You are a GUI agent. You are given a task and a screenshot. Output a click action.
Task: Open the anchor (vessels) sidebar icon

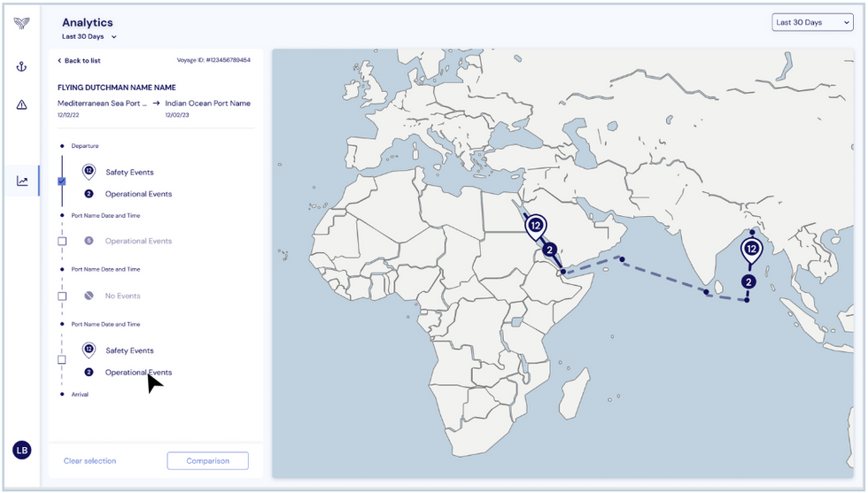(x=21, y=67)
